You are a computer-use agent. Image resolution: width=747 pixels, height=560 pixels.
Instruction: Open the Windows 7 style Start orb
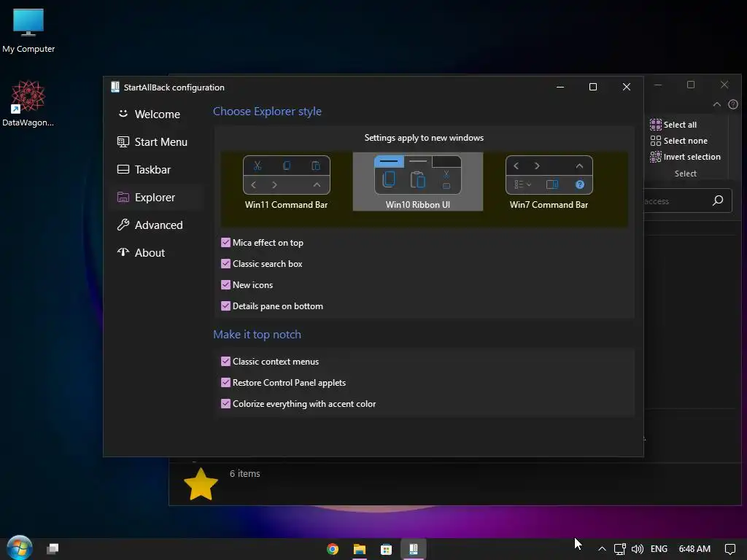pyautogui.click(x=19, y=548)
